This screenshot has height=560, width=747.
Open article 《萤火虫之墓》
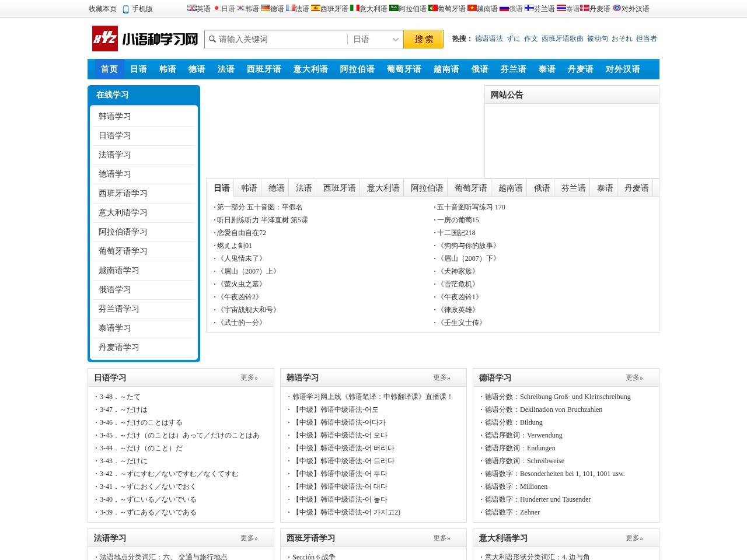coord(242,284)
